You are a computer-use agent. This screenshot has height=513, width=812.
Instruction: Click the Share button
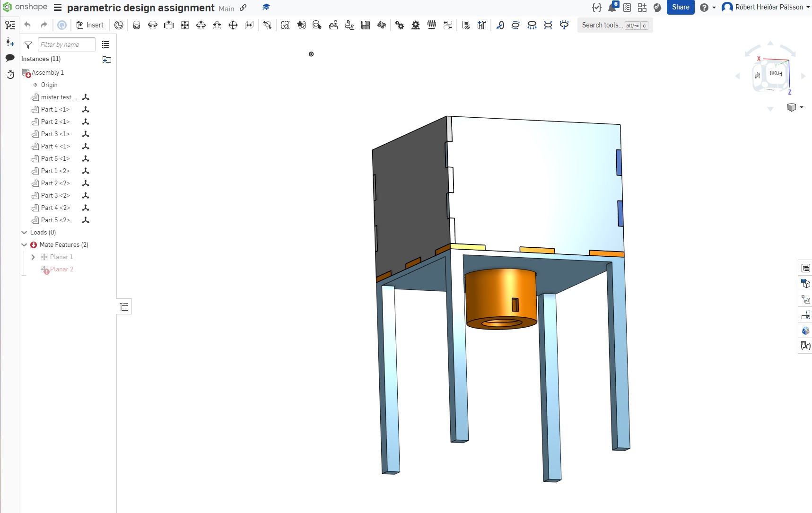point(681,7)
